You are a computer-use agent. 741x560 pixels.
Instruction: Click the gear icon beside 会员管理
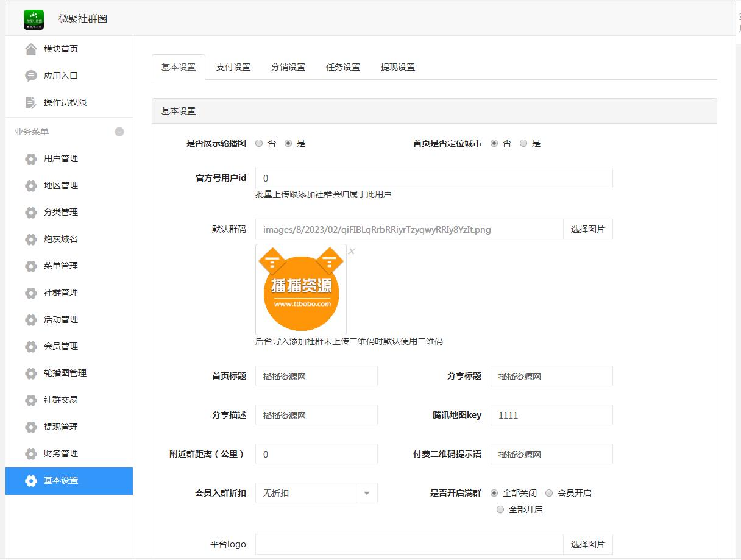(31, 346)
